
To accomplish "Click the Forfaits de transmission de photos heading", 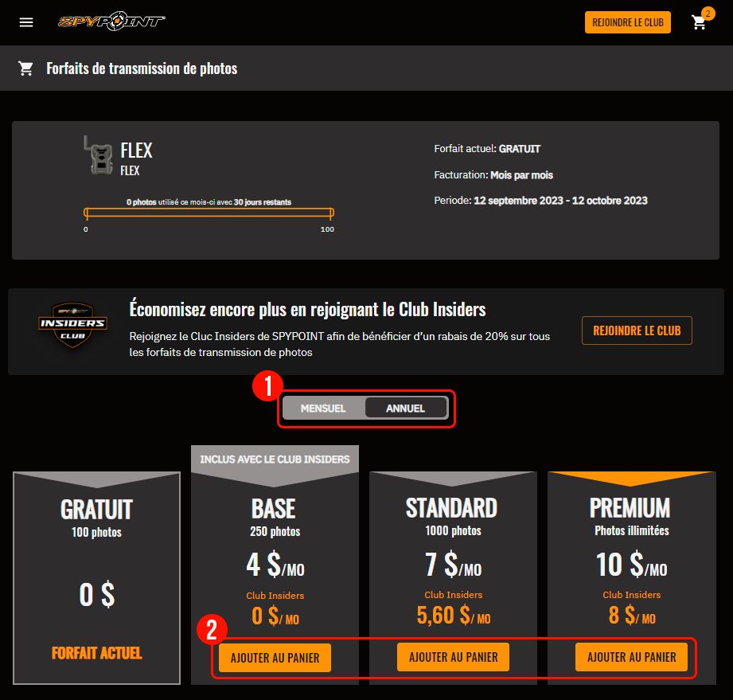I will [142, 68].
